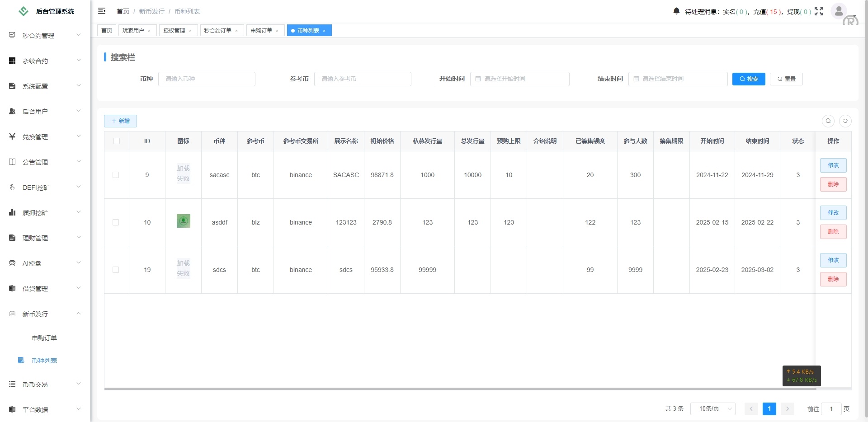The image size is (868, 422).
Task: Open table search via the magnifier icon
Action: [828, 121]
